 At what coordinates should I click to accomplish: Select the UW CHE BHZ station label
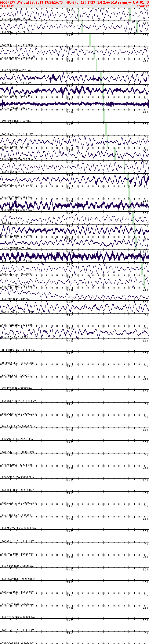pyautogui.click(x=18, y=491)
